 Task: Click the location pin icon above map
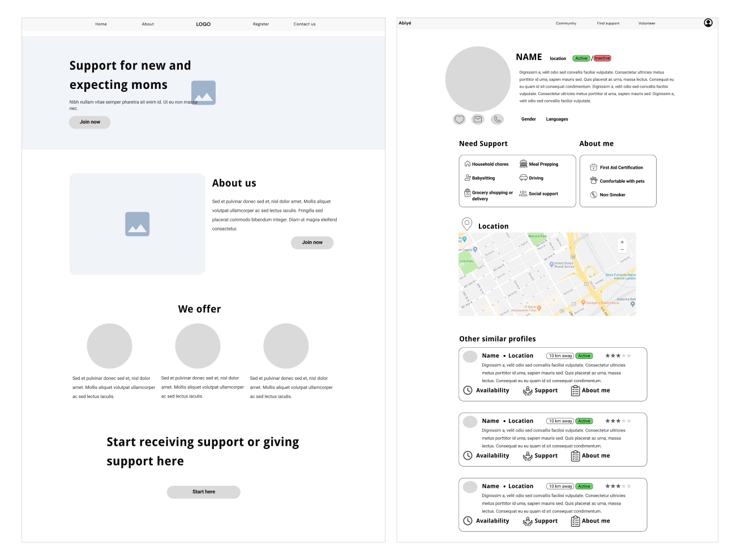click(467, 224)
